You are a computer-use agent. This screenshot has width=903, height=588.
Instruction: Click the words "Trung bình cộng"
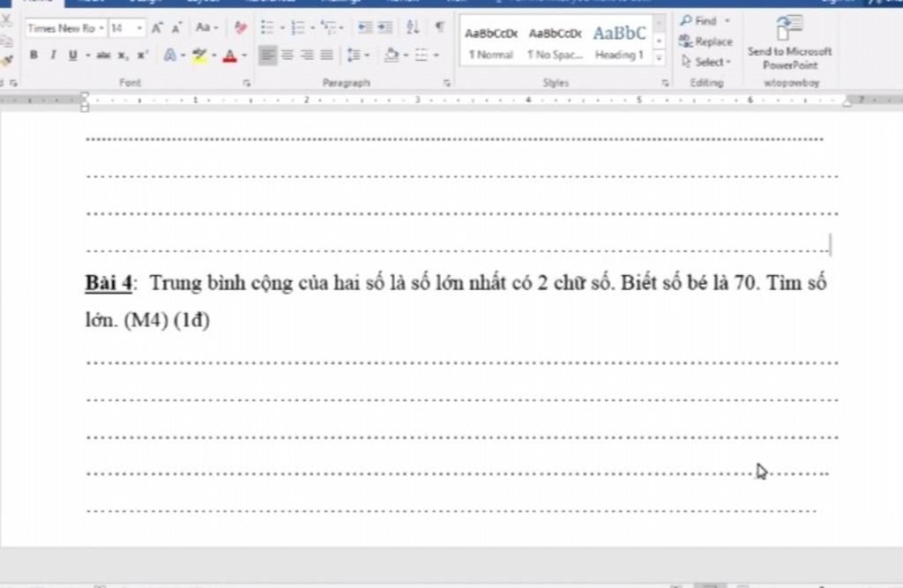pyautogui.click(x=221, y=283)
